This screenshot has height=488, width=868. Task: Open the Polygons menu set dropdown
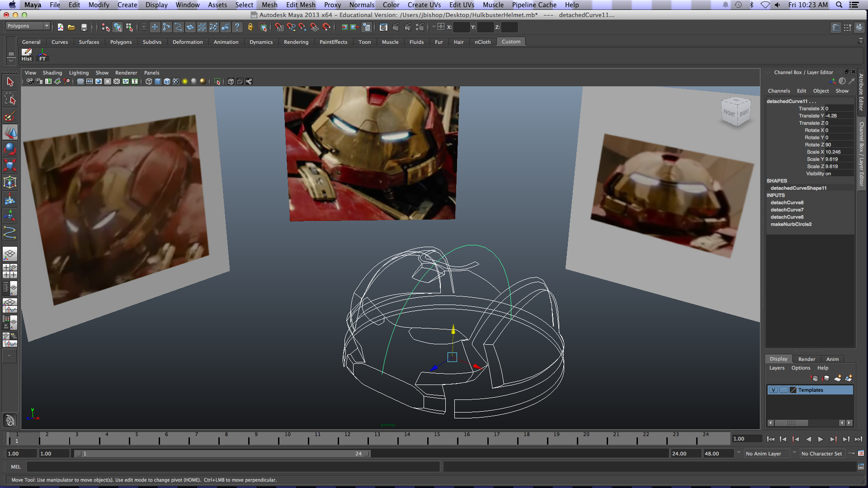point(28,26)
